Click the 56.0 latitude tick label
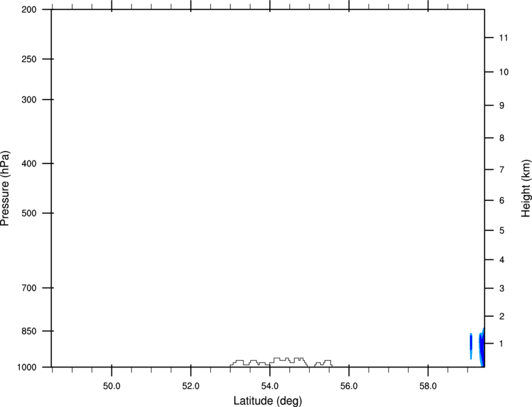Viewport: 532px width, 407px height. tap(349, 386)
